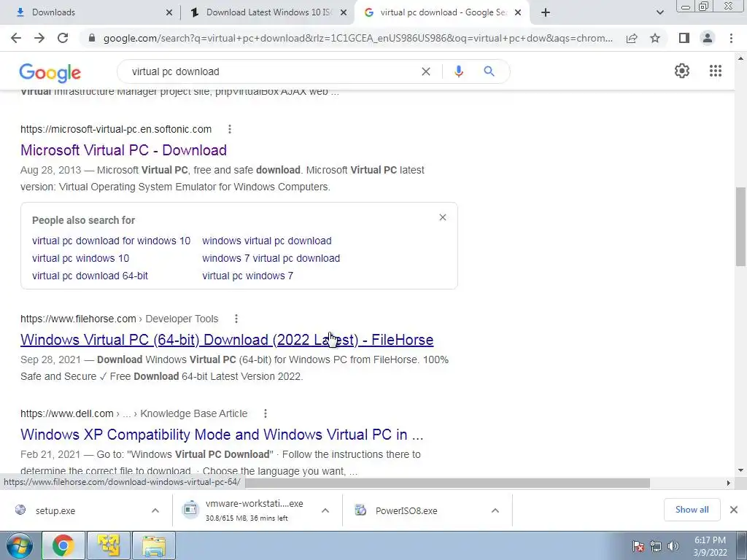Viewport: 747px width, 560px height.
Task: Click Chrome icon in the taskbar
Action: (63, 545)
